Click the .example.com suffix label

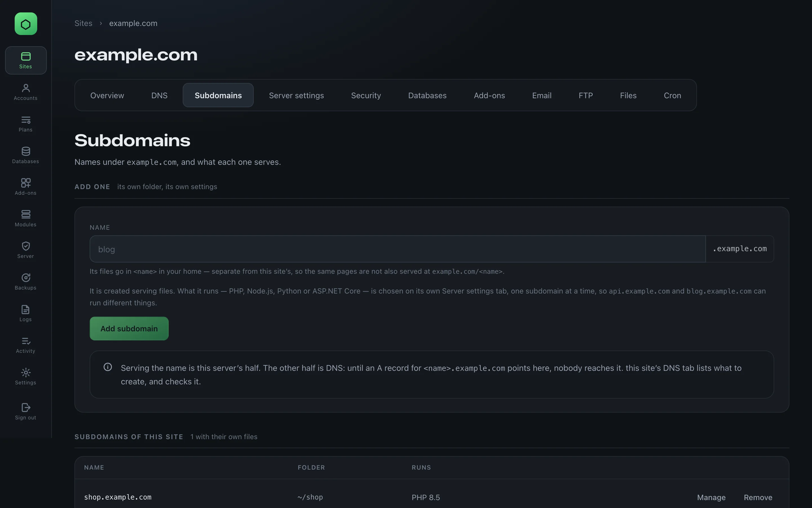tap(740, 249)
